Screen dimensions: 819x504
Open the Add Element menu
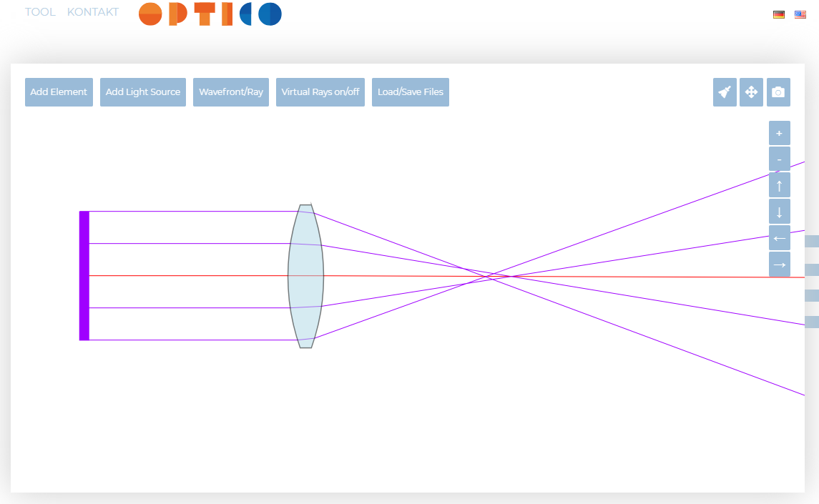click(x=59, y=92)
